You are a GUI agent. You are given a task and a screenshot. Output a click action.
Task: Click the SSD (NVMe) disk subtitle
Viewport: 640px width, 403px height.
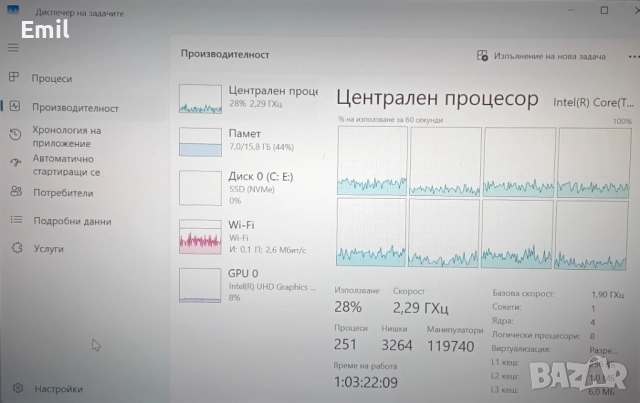coord(251,189)
